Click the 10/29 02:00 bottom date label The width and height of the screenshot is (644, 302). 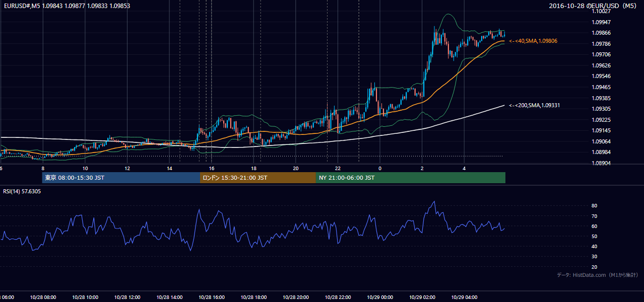[422, 297]
